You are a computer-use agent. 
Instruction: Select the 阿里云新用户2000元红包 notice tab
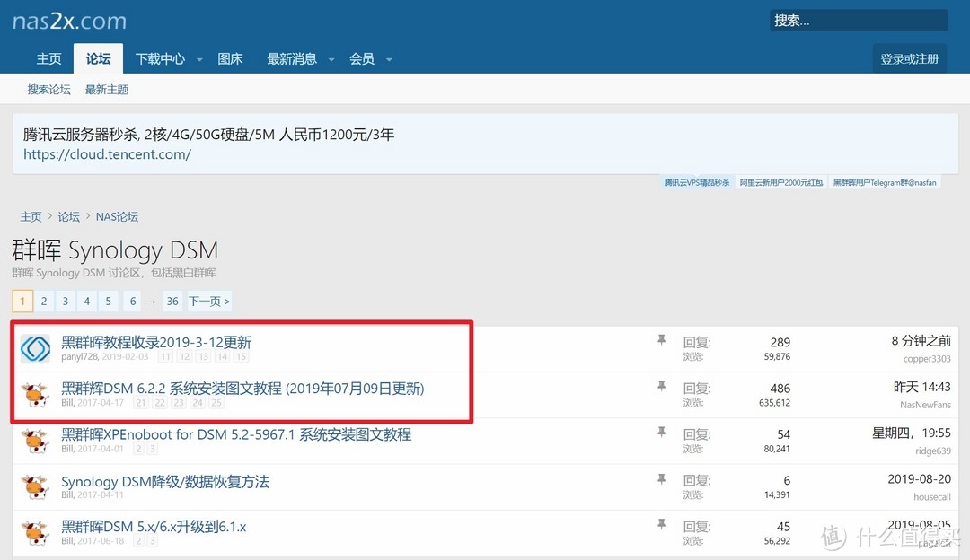point(781,183)
